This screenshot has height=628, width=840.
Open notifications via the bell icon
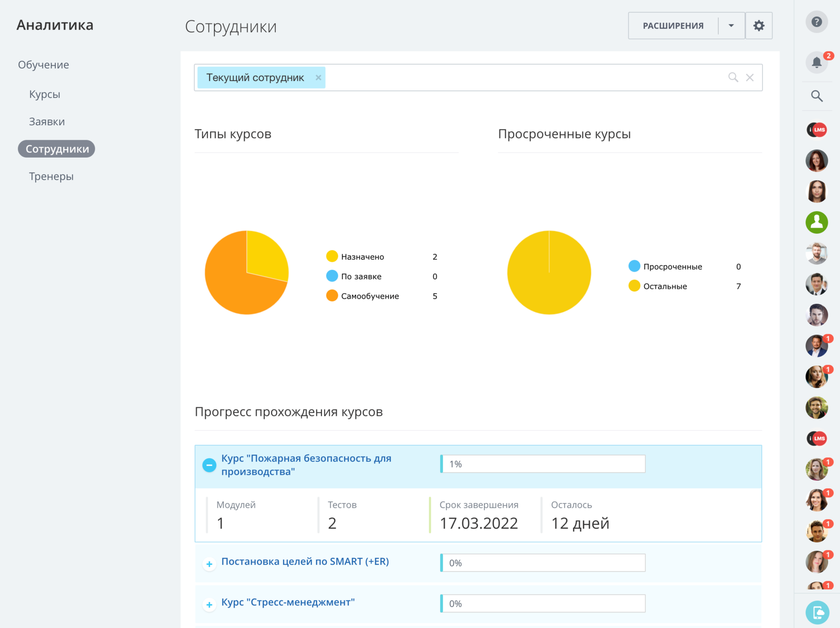[x=817, y=62]
